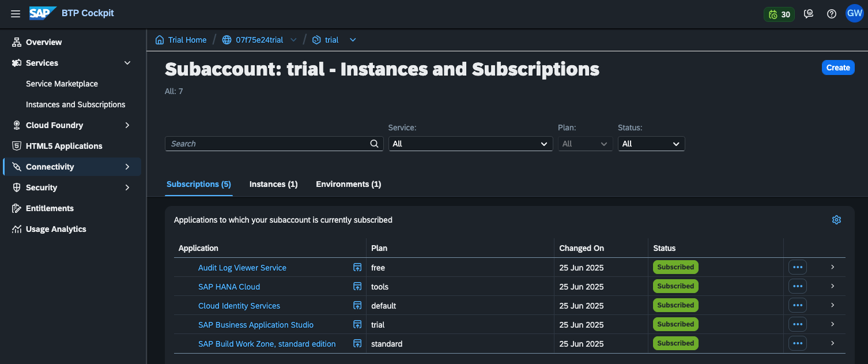
Task: Switch to the Subscriptions (5) tab
Action: pos(199,184)
